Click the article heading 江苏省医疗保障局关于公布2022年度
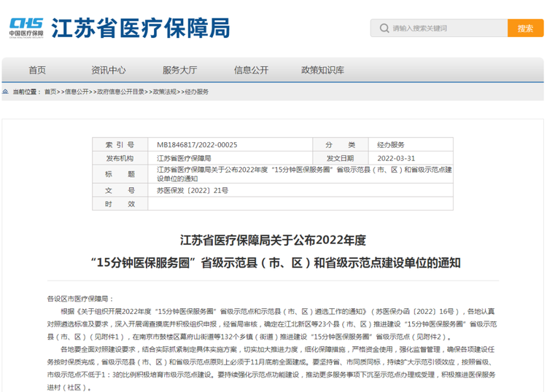This screenshot has width=547, height=392. pyautogui.click(x=273, y=240)
